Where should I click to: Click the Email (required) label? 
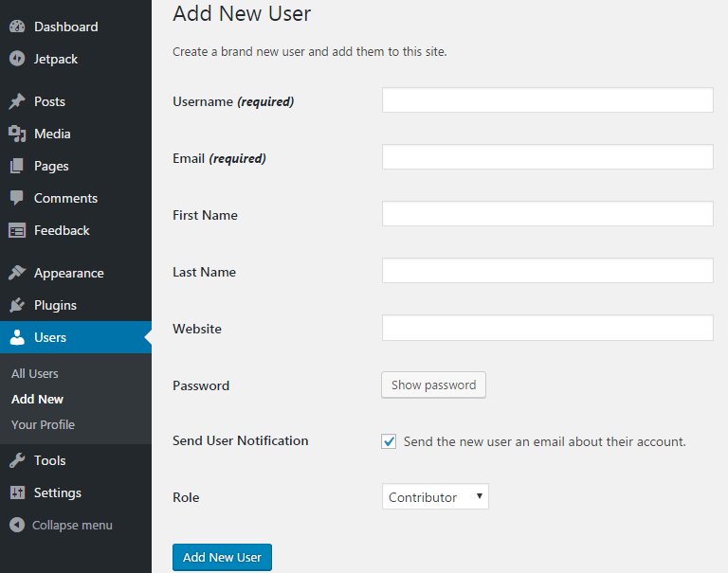(x=219, y=159)
